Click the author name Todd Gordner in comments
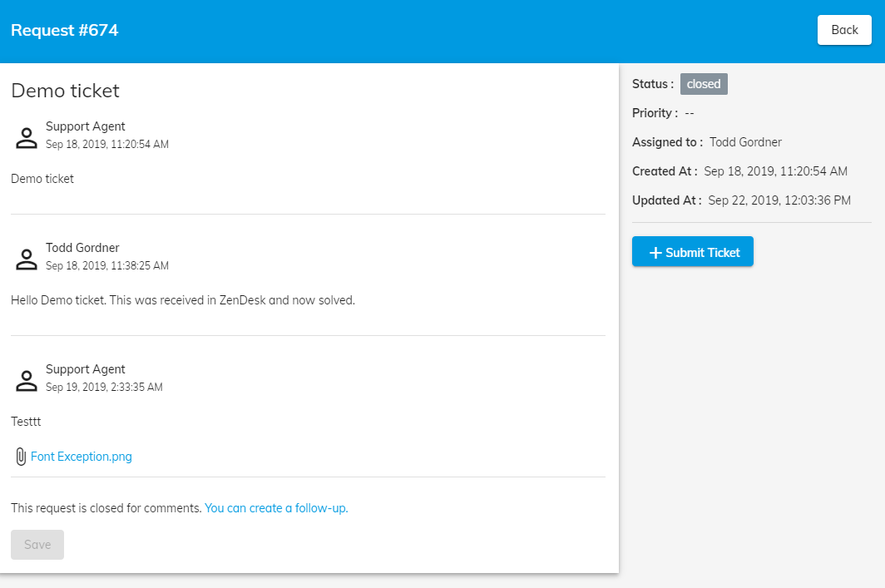Screen dimensions: 885x588 pos(82,248)
